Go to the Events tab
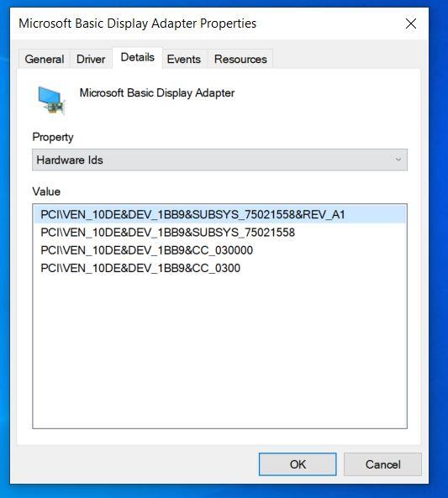448x498 pixels. [x=184, y=59]
